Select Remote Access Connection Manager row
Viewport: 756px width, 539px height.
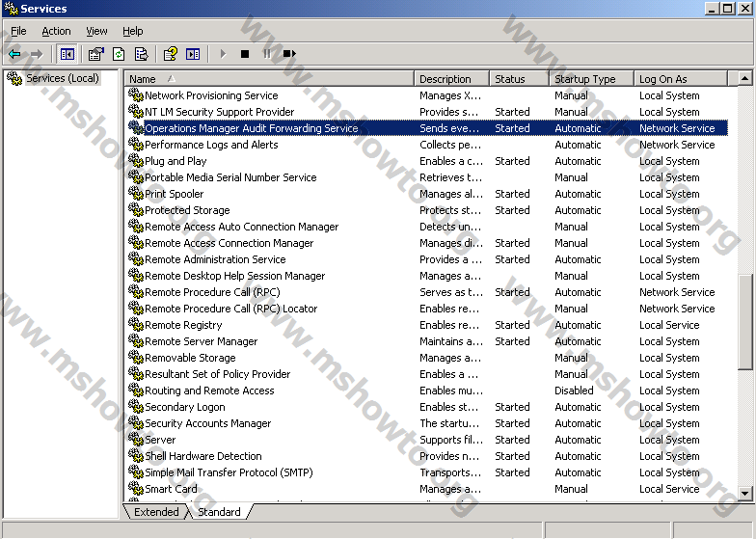coord(426,243)
